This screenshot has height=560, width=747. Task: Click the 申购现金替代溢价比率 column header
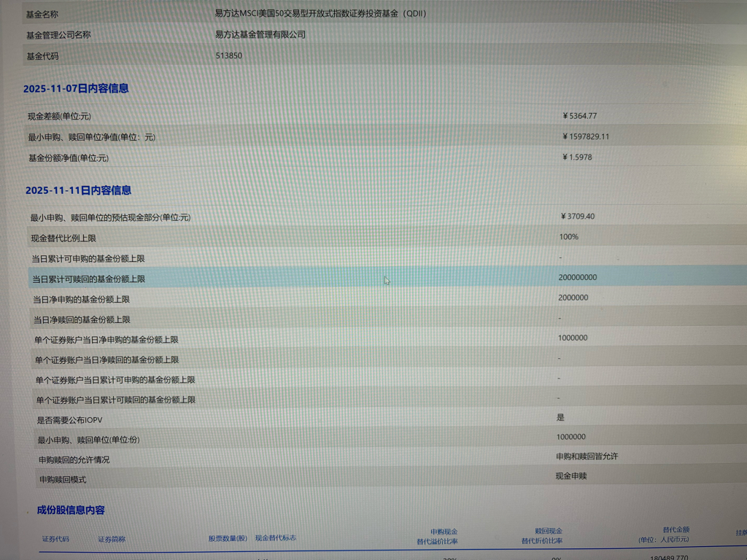pos(437,536)
